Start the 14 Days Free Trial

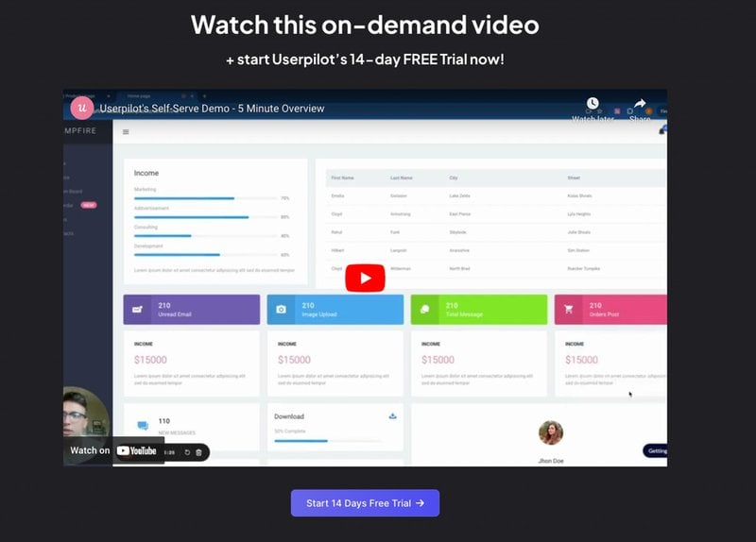365,503
